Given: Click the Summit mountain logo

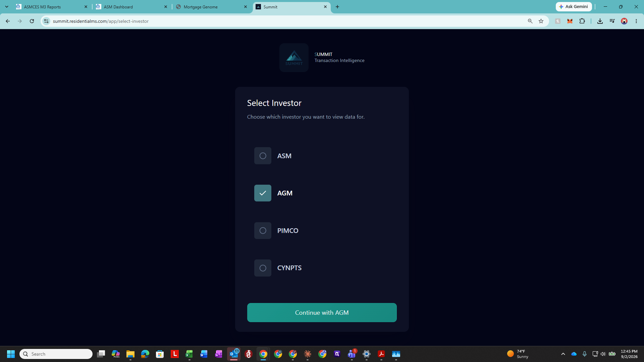Looking at the screenshot, I should point(294,58).
